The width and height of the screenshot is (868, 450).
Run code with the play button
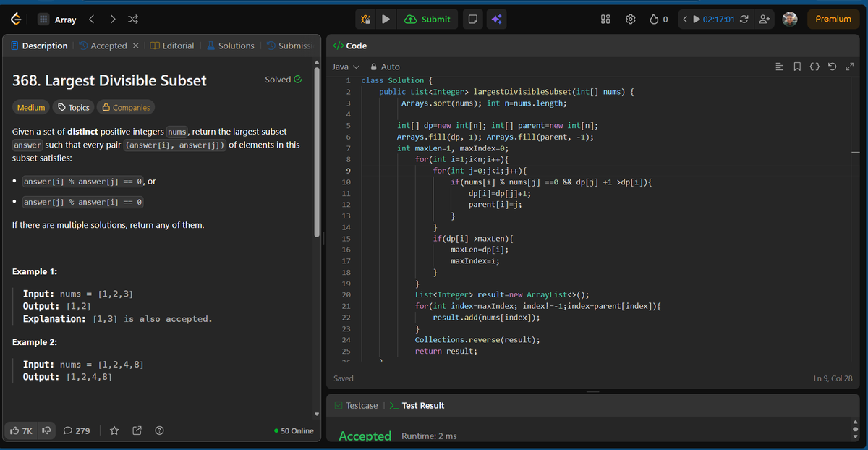click(x=386, y=20)
